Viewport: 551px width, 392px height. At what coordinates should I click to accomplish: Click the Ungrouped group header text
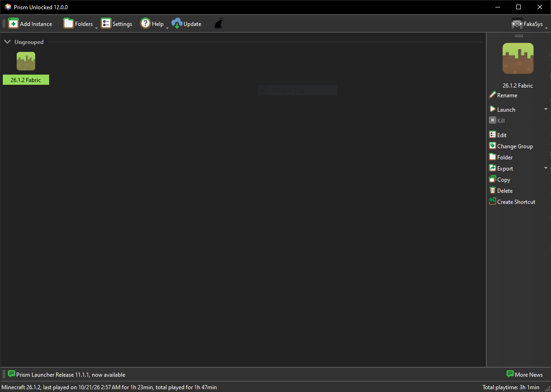(29, 42)
